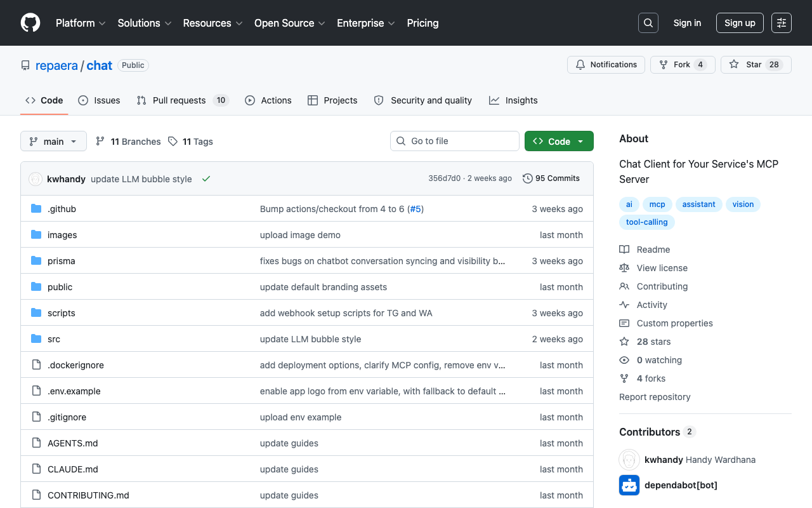This screenshot has height=508, width=812.
Task: Switch to the Insights tab
Action: (513, 100)
